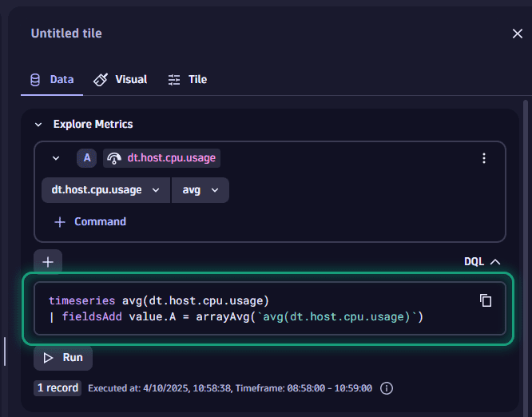The height and width of the screenshot is (417, 532).
Task: Click the A query label badge
Action: click(87, 158)
